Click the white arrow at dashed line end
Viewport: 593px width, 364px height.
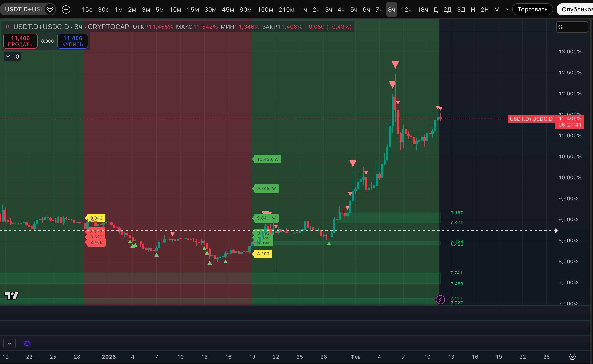pyautogui.click(x=556, y=231)
